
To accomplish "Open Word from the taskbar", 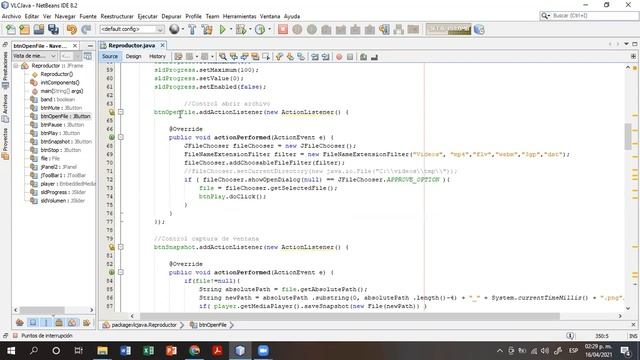I will pyautogui.click(x=125, y=351).
